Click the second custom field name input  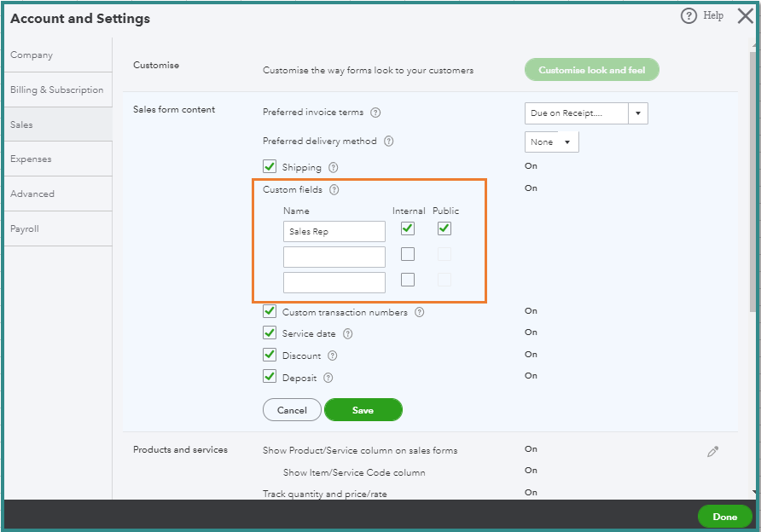(x=334, y=257)
